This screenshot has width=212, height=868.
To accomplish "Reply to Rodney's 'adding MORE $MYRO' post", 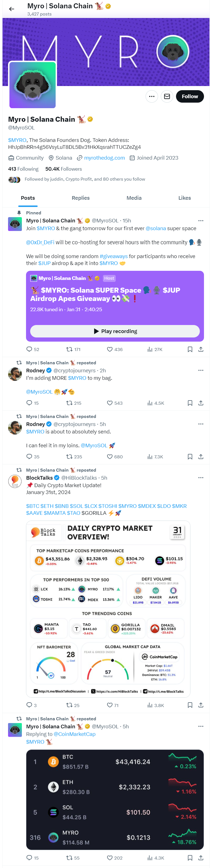I will pos(29,403).
